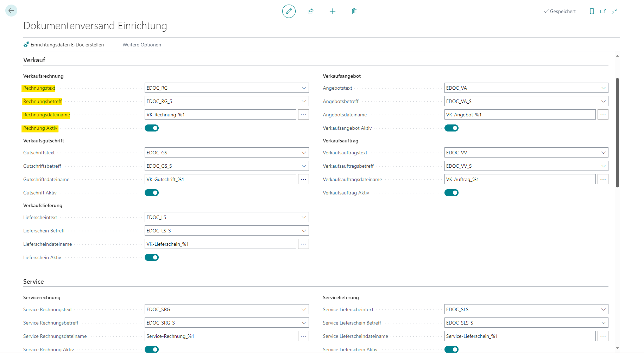Open page in new window icon
The height and width of the screenshot is (353, 644).
(x=603, y=11)
